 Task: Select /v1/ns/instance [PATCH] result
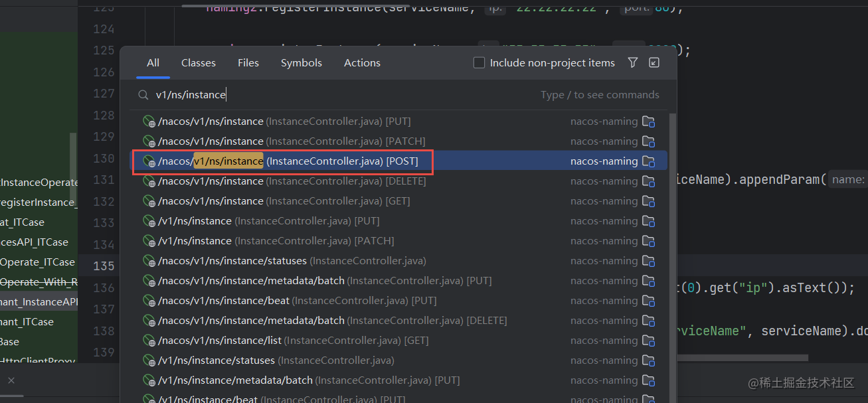(398, 241)
